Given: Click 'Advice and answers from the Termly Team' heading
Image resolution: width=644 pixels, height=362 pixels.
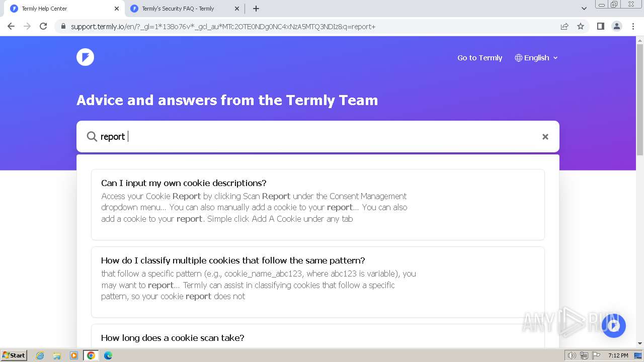Looking at the screenshot, I should [x=227, y=100].
